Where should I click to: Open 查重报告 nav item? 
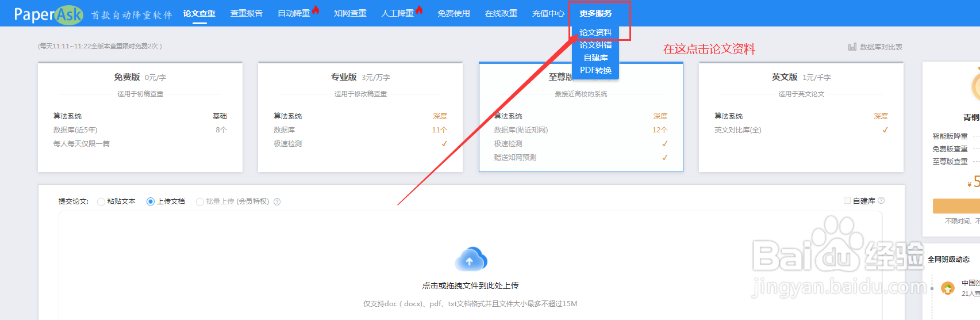click(247, 13)
